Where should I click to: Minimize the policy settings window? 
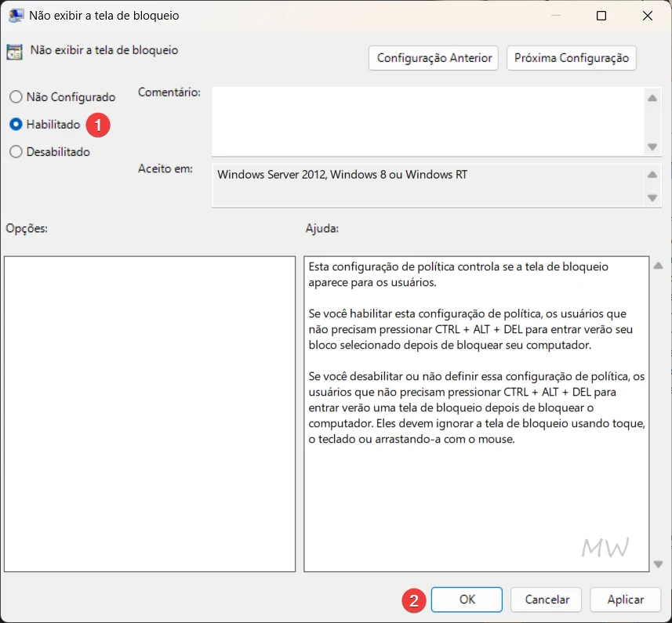pyautogui.click(x=557, y=15)
